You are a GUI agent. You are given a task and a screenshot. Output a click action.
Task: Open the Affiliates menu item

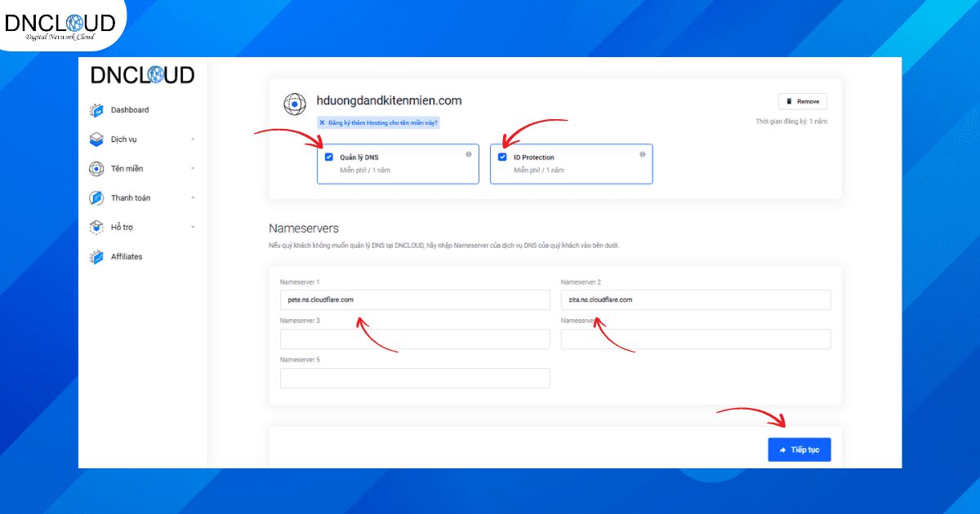pos(127,257)
